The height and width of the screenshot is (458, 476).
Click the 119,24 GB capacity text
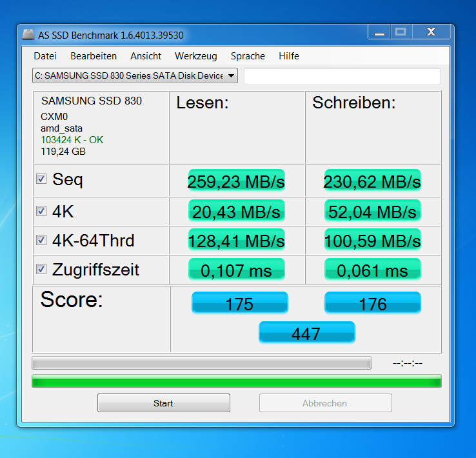tap(63, 151)
